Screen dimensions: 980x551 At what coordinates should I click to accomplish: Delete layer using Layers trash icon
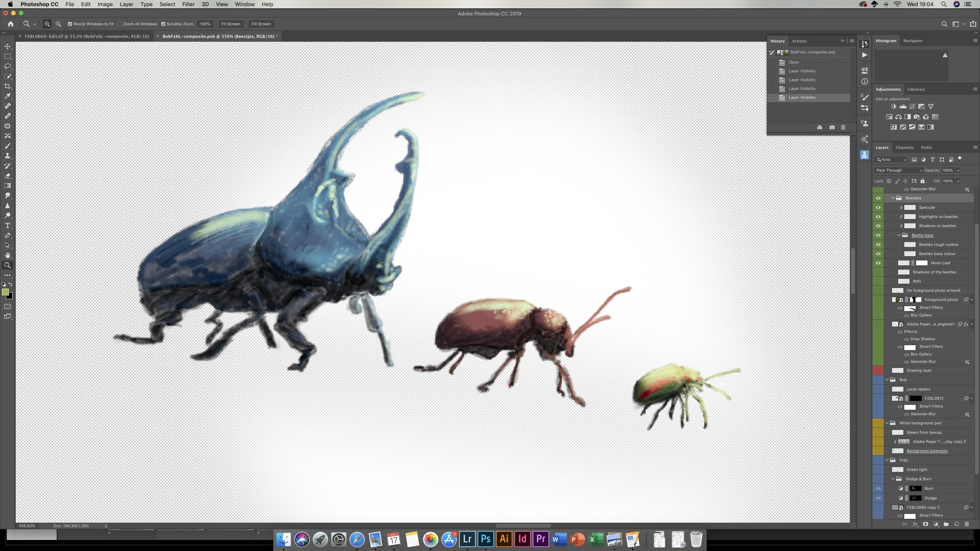[x=966, y=524]
